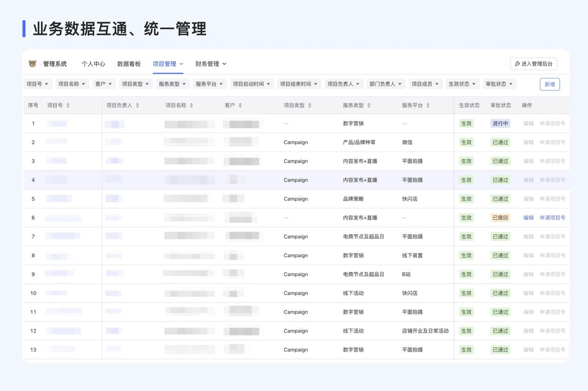Click 已通过 badge in row 13

[500, 350]
